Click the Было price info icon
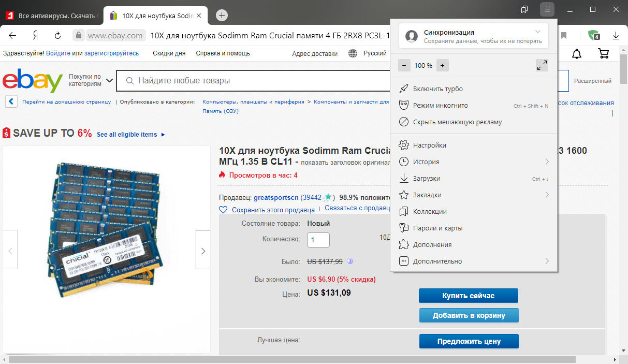628x364 pixels. click(x=350, y=261)
